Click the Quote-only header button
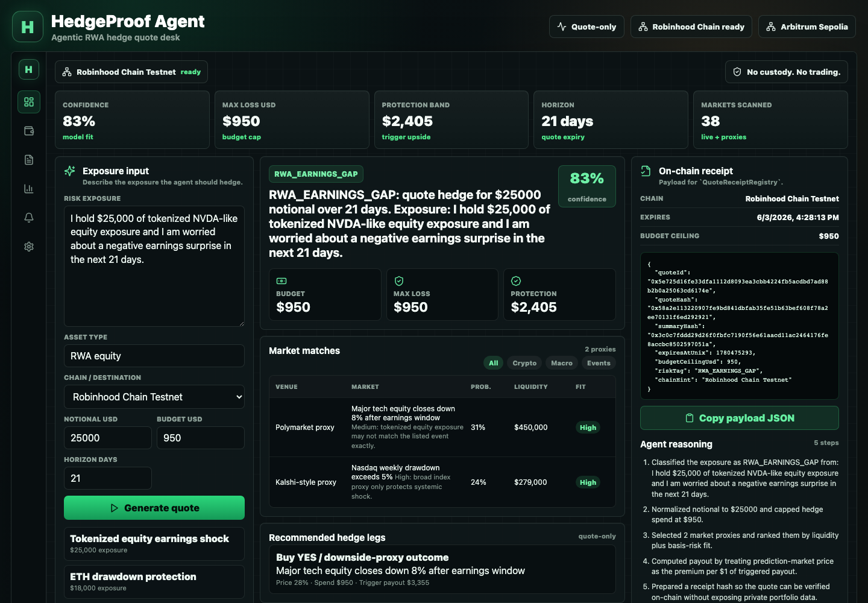This screenshot has width=868, height=603. [587, 27]
